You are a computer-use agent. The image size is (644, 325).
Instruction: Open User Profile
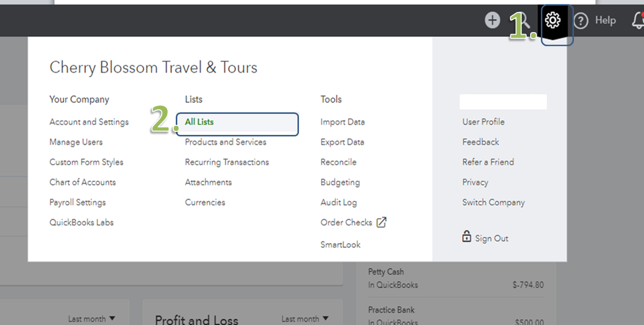pos(484,122)
